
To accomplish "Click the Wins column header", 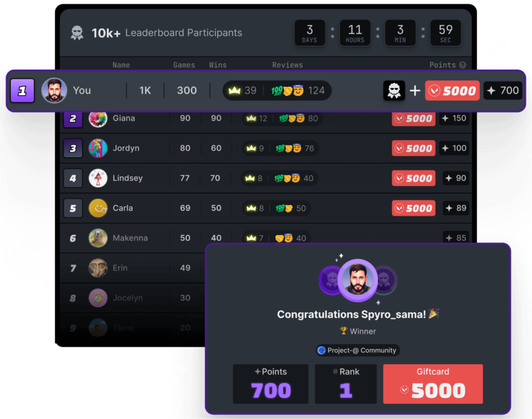I will (x=218, y=65).
